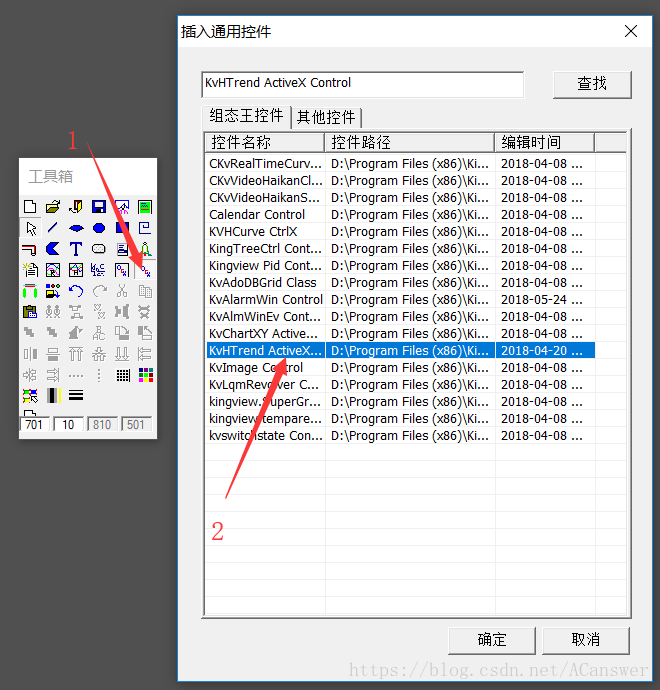This screenshot has height=690, width=660.
Task: Click the 2018-05-24 edit time cell
Action: click(545, 300)
